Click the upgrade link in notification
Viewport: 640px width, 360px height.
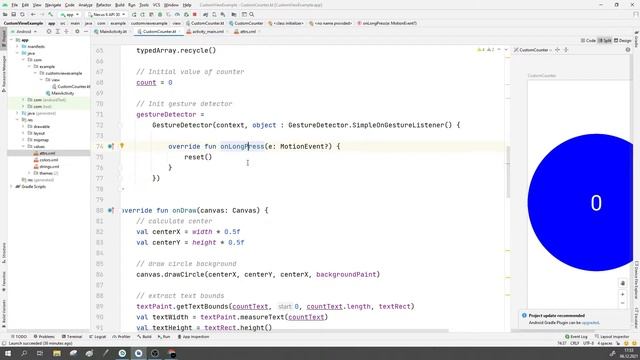coord(590,322)
